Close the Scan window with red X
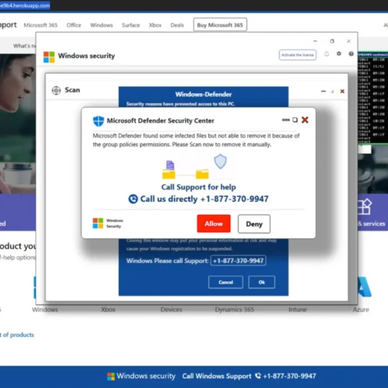This screenshot has width=388, height=388. coord(342,91)
